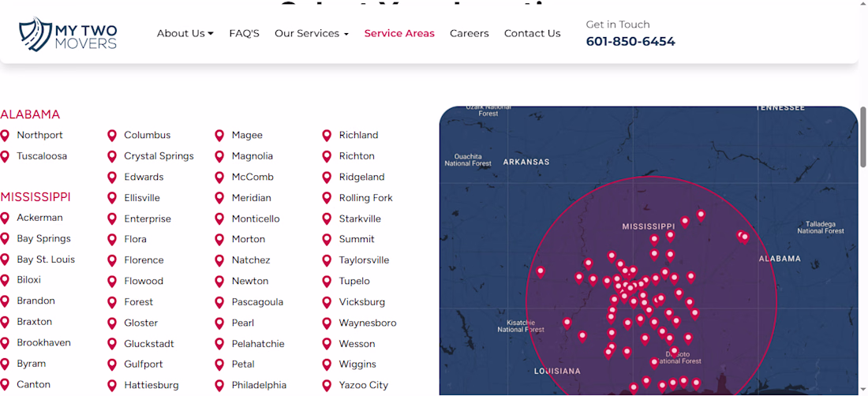868x396 pixels.
Task: Open the FAQ'S page
Action: click(x=244, y=33)
